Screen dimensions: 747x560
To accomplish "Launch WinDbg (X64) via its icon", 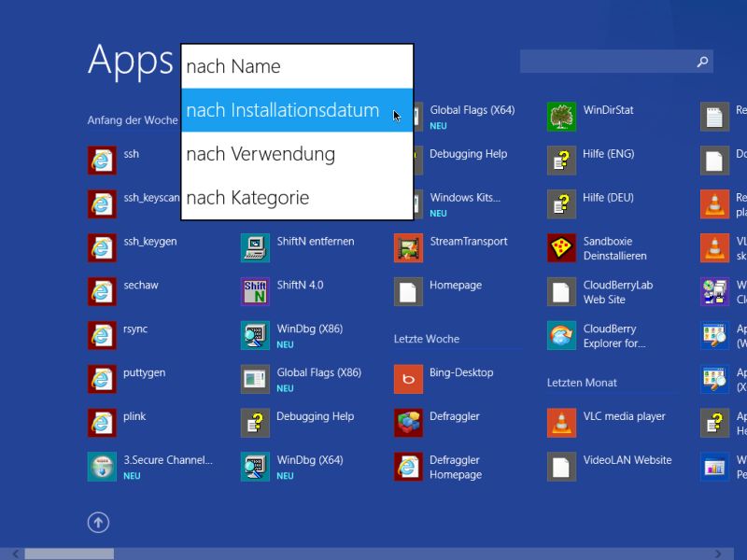I will click(255, 467).
